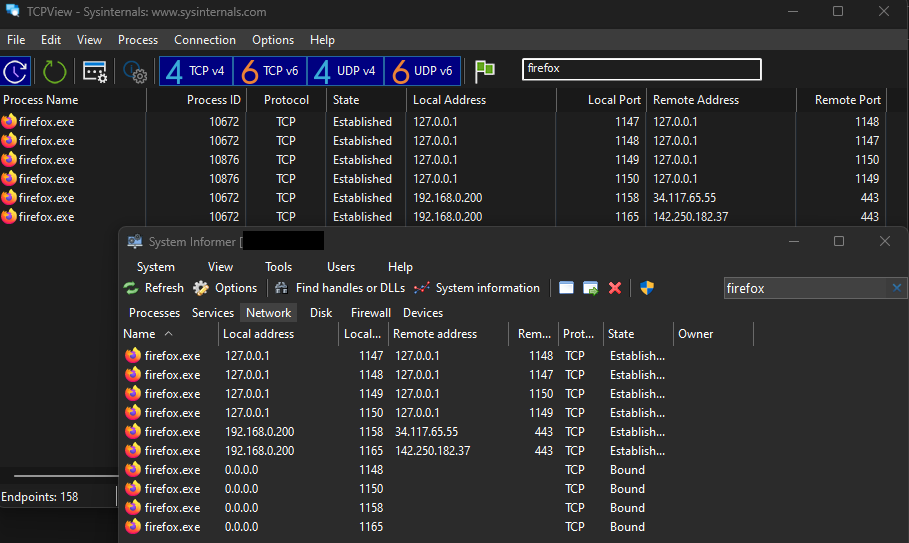
Task: Switch to the Firewall tab
Action: 371,313
